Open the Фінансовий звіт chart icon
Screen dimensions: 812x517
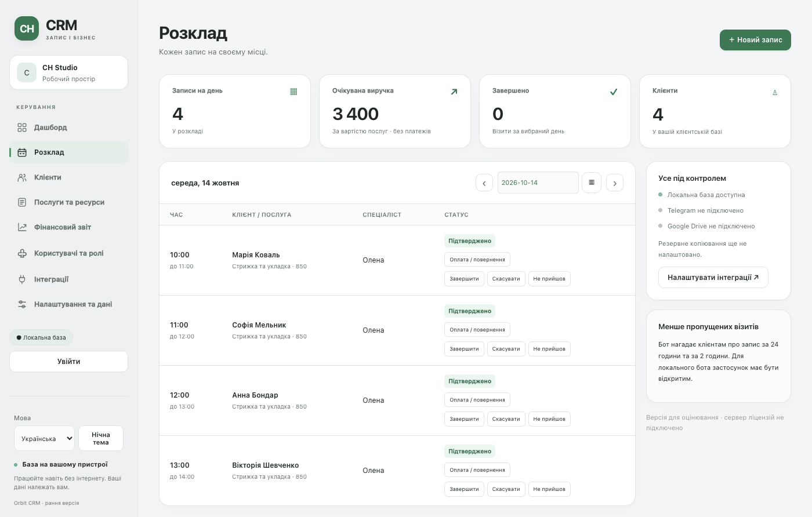click(22, 227)
